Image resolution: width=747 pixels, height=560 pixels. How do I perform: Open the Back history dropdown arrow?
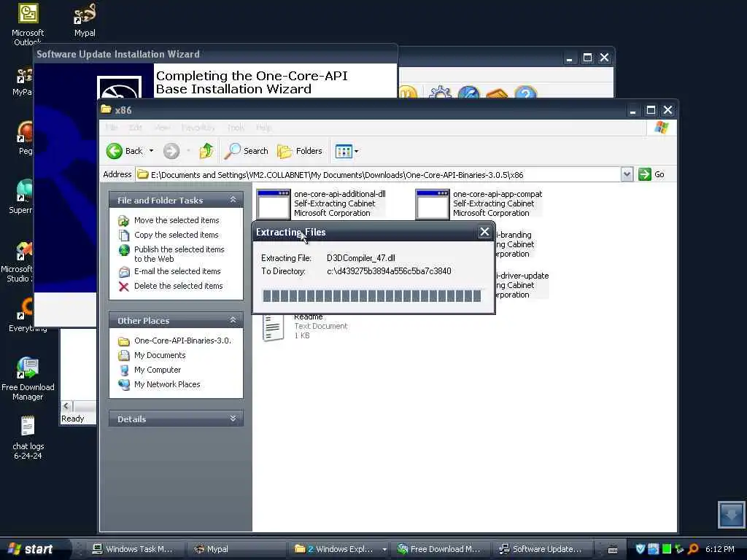click(152, 151)
